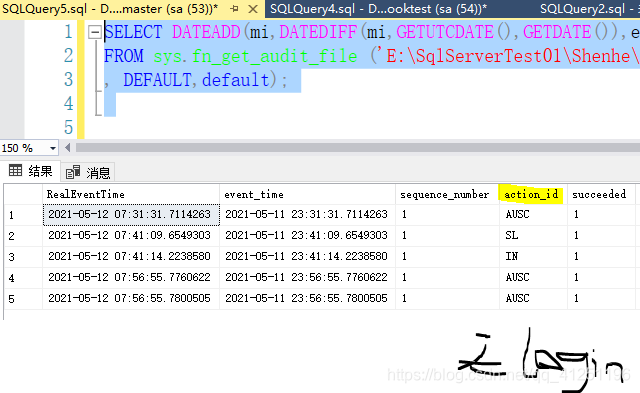Click the GETUTCDATE function in the query
The image size is (640, 393).
pos(445,32)
